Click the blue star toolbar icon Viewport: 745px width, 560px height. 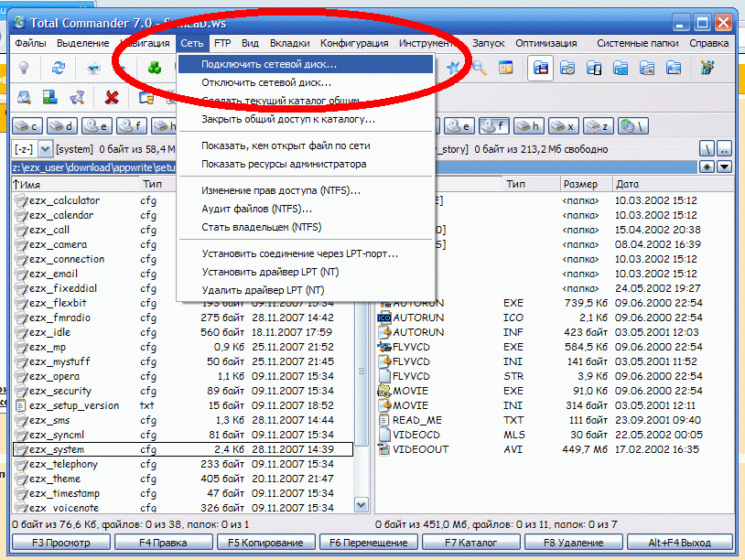[x=453, y=69]
